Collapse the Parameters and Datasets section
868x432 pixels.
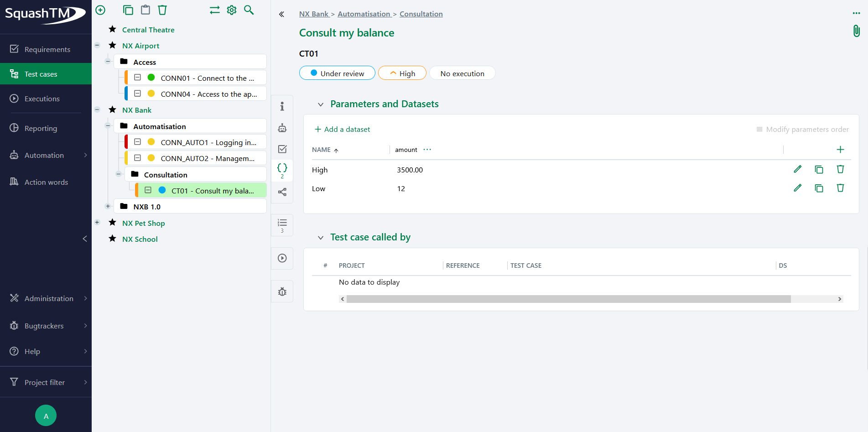click(321, 104)
